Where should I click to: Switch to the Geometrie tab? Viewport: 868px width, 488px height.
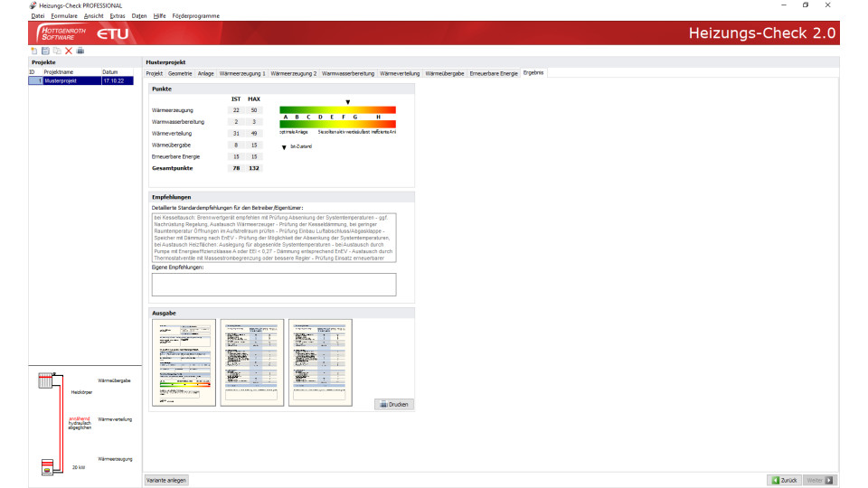click(x=180, y=72)
